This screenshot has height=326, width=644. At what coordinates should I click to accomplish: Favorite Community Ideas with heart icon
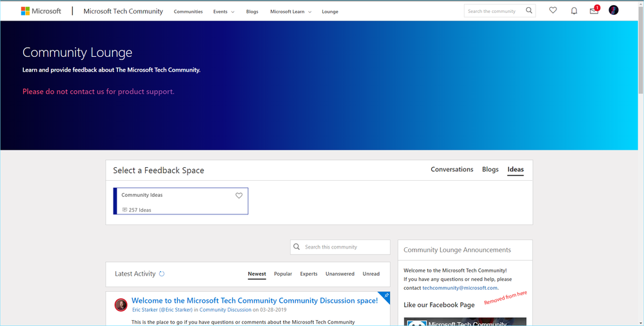[x=239, y=196]
